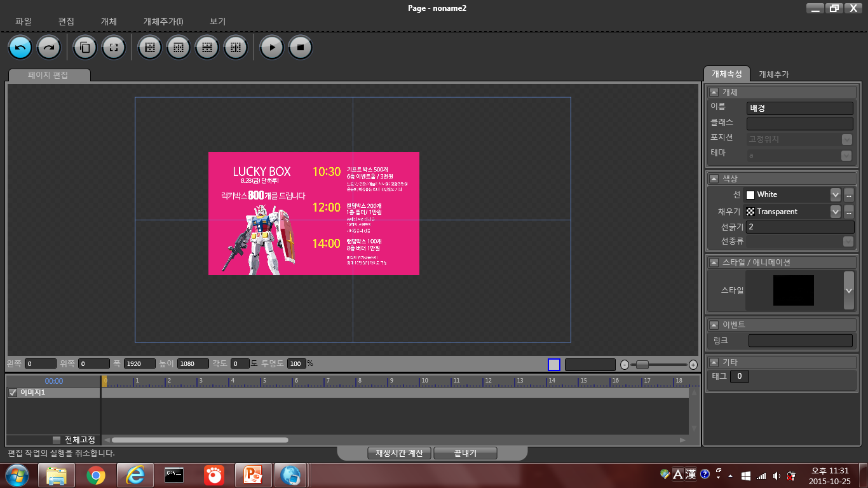Collapse the 색상 section
This screenshot has height=488, width=868.
(714, 179)
